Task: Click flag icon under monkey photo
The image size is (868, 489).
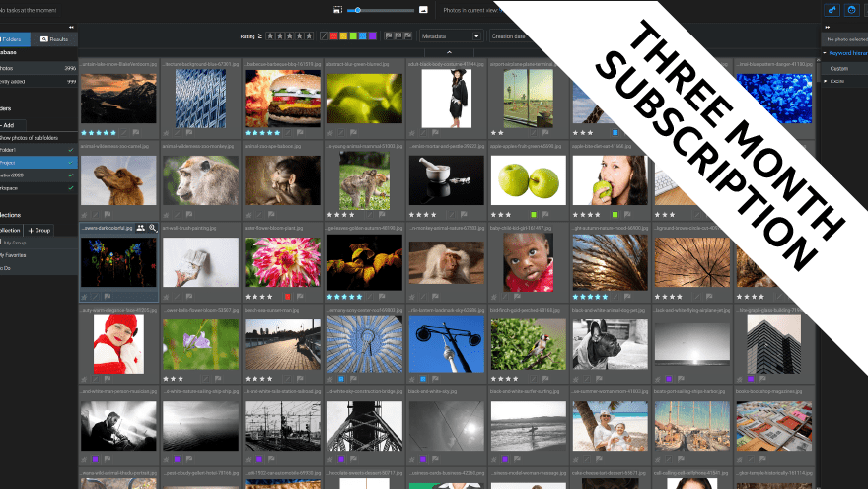Action: [189, 215]
